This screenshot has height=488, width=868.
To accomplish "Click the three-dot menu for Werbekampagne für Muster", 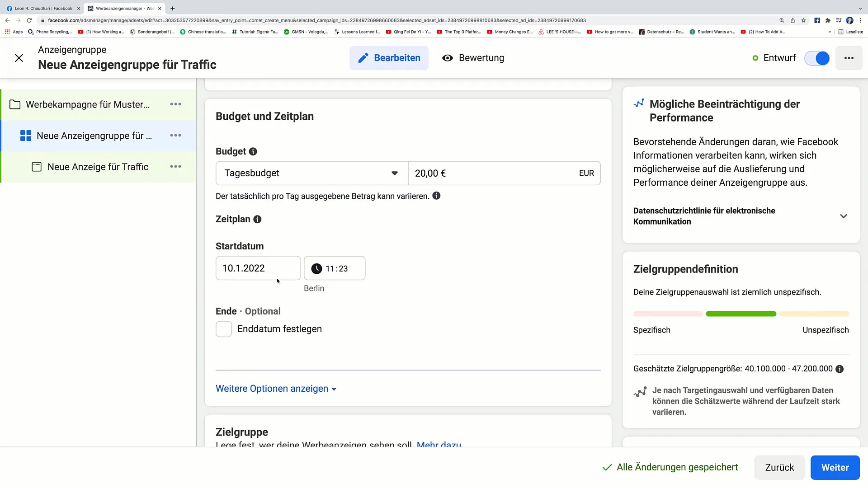I will (x=176, y=104).
